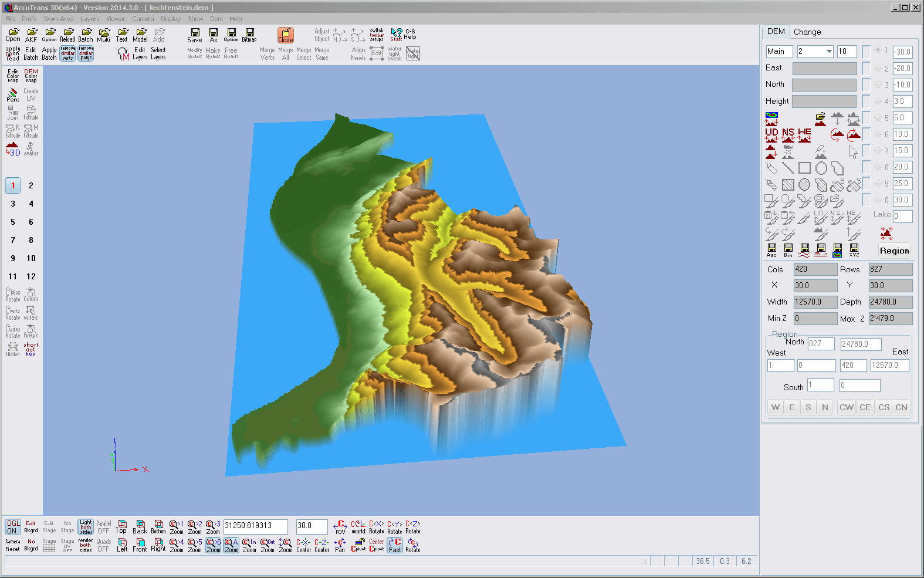Click the zoom value field 31250.819313

tap(255, 526)
